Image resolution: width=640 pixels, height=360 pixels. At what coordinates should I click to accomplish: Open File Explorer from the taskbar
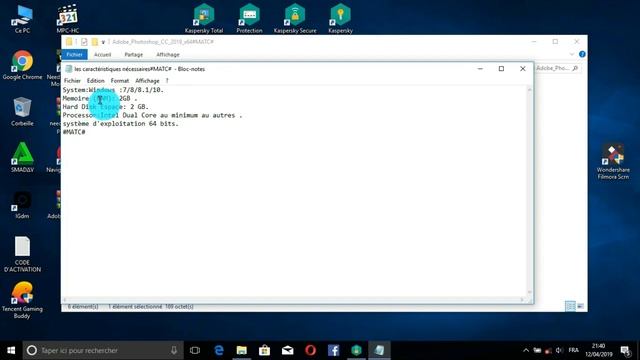coord(242,350)
